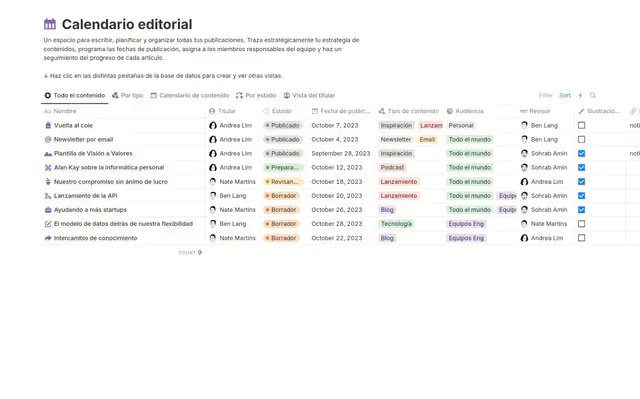640x399 pixels.
Task: Open the Tipo de contenido column header
Action: [x=409, y=111]
